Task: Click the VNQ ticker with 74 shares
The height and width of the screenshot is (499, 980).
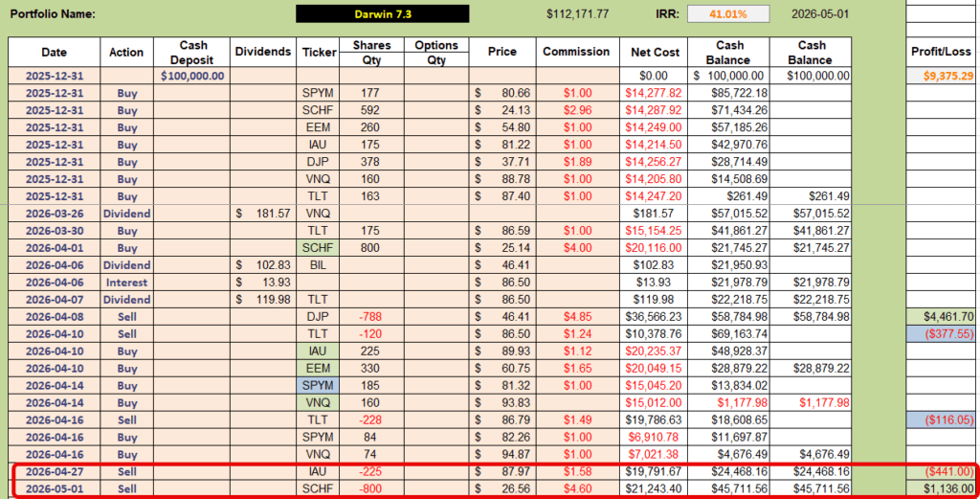Action: pyautogui.click(x=318, y=454)
